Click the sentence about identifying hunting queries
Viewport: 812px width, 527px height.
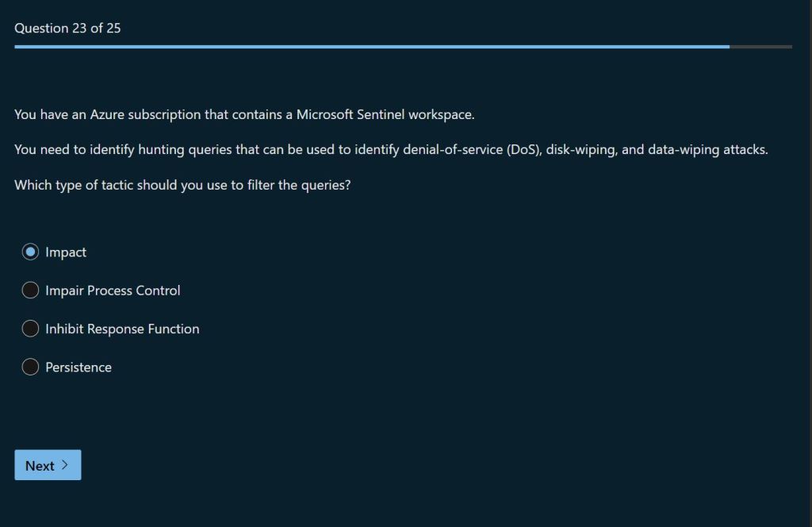391,149
